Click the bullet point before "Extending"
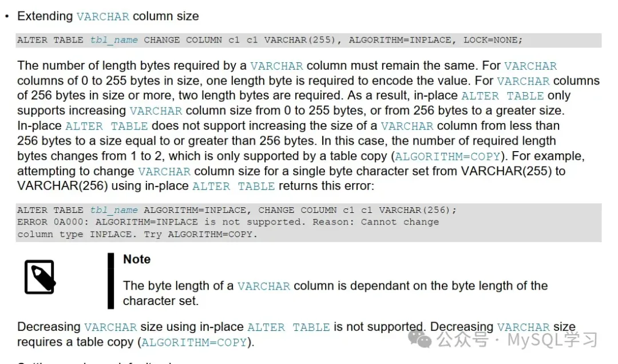 tap(7, 17)
